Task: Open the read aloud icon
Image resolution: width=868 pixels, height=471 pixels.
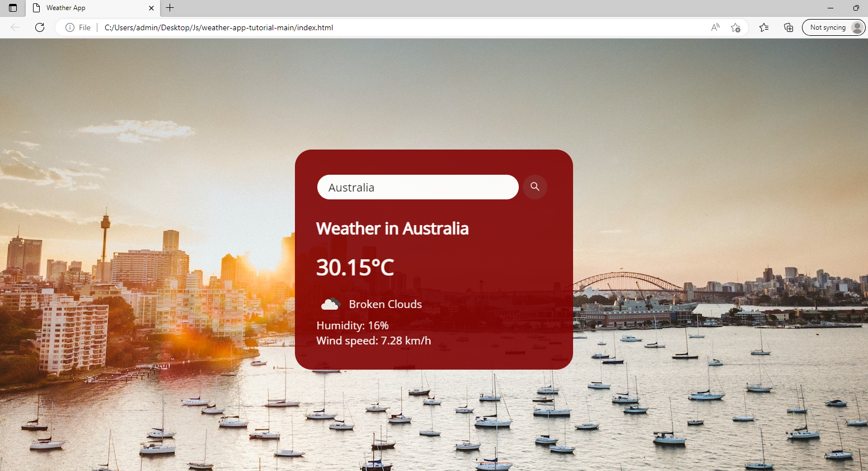Action: pos(715,27)
